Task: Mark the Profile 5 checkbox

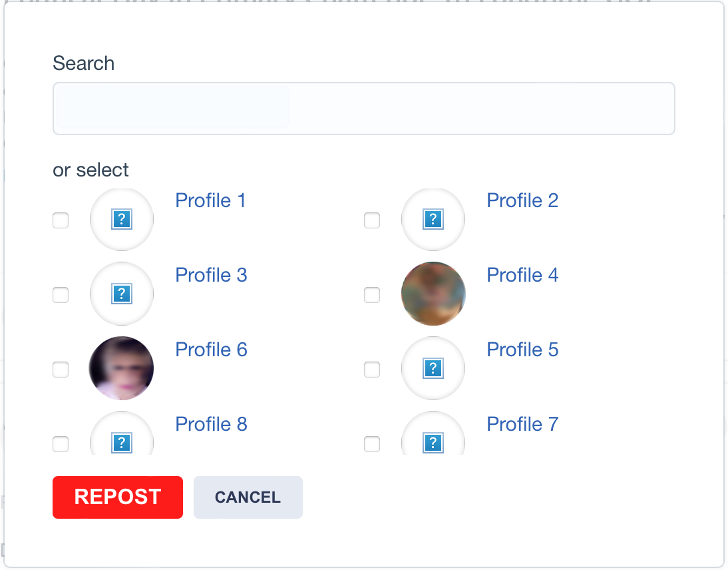Action: pos(372,370)
